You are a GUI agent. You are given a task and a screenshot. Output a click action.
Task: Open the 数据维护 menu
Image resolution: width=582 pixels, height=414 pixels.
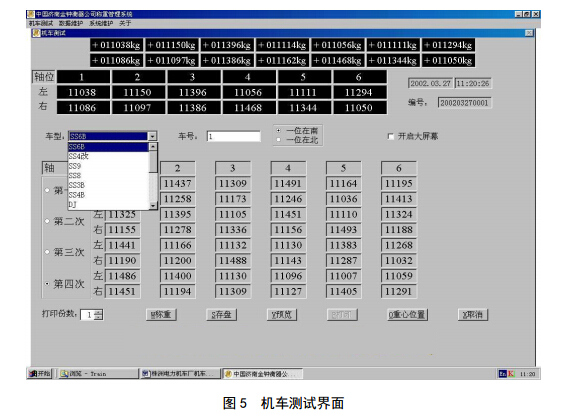pos(71,23)
